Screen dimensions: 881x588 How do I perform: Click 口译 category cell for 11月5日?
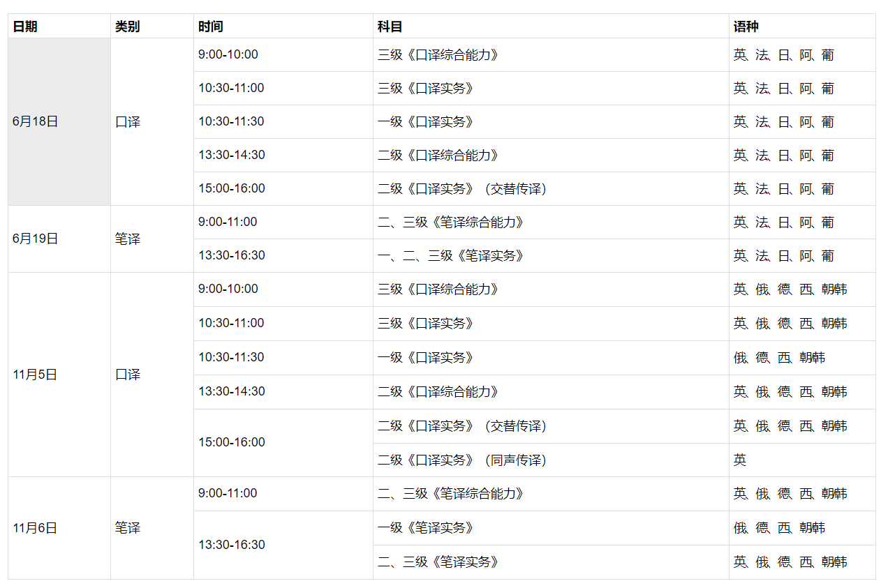coord(128,375)
